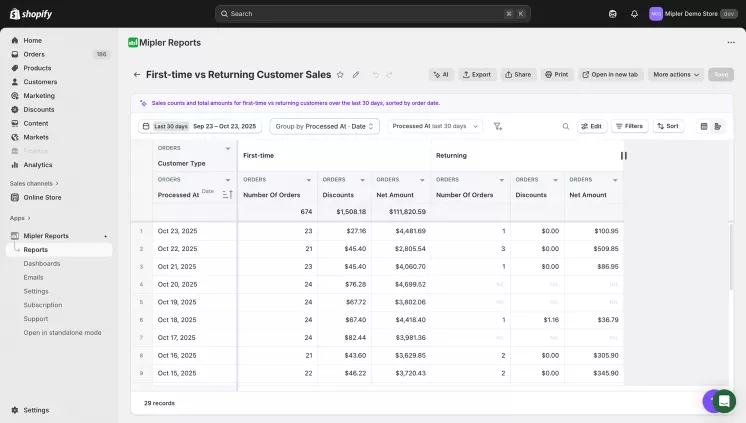Click the search magnifier icon in report toolbar

click(565, 127)
